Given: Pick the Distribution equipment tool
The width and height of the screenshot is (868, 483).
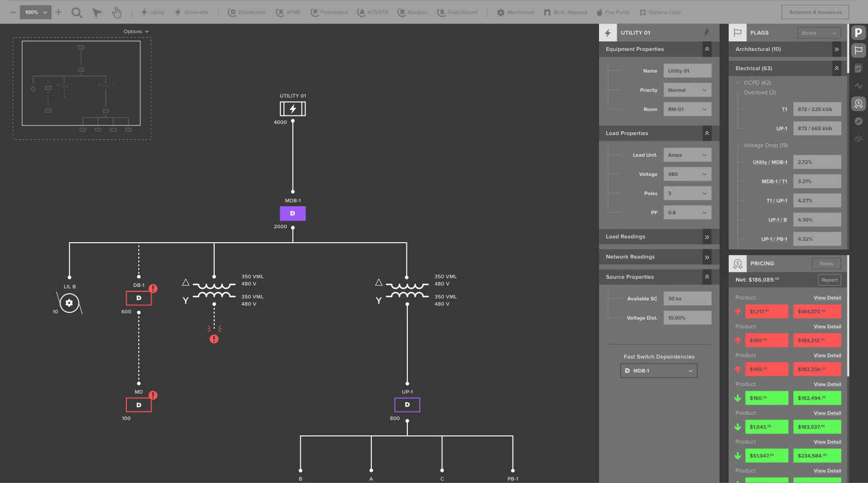Looking at the screenshot, I should [x=246, y=12].
